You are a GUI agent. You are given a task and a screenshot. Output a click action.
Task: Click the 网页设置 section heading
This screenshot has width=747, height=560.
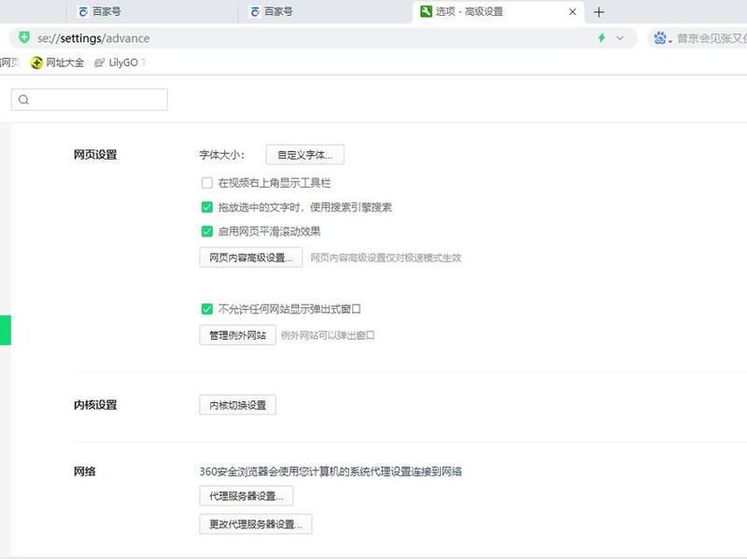(x=95, y=155)
